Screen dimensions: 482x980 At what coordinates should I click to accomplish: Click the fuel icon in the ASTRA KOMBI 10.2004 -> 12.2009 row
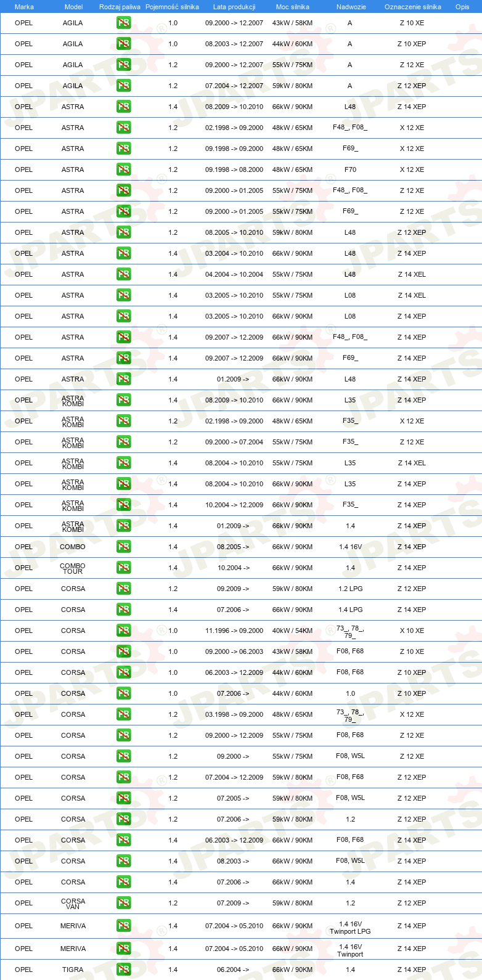(123, 505)
